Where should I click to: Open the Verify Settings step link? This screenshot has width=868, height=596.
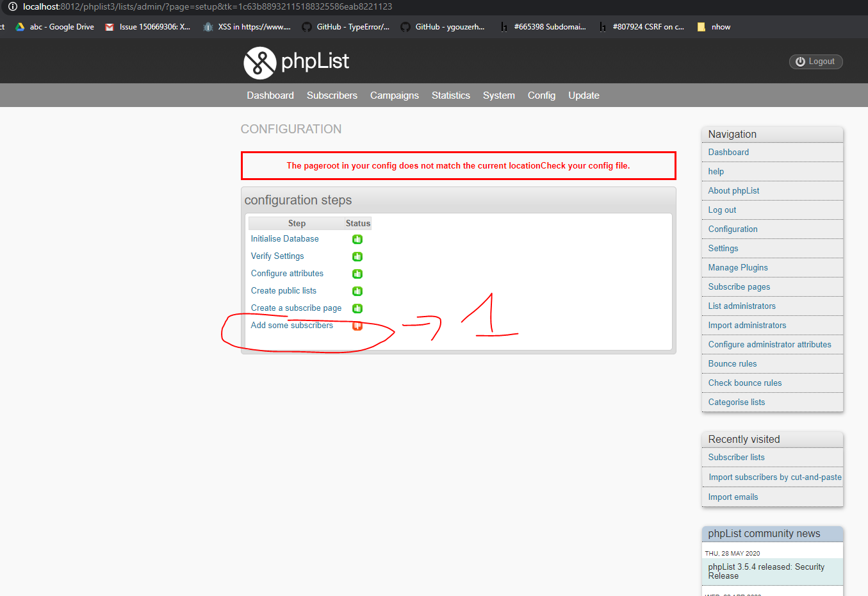click(277, 256)
